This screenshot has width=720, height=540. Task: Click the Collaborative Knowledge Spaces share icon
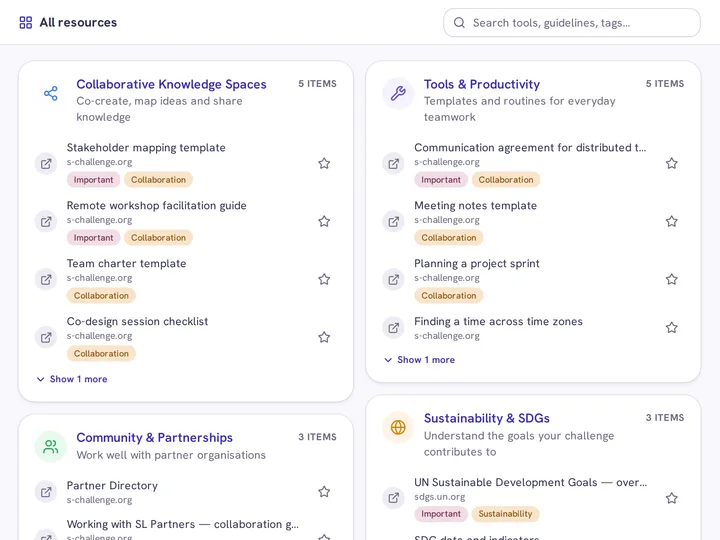coord(51,94)
